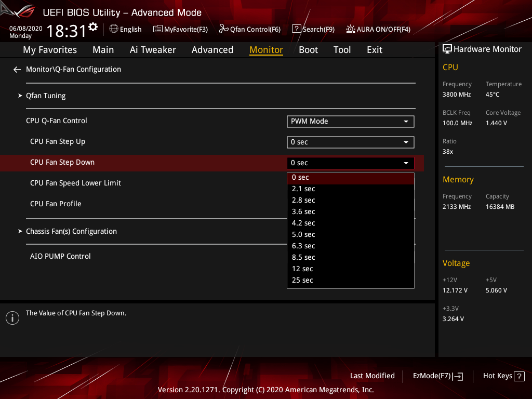Open Last Modified list

coord(372,376)
